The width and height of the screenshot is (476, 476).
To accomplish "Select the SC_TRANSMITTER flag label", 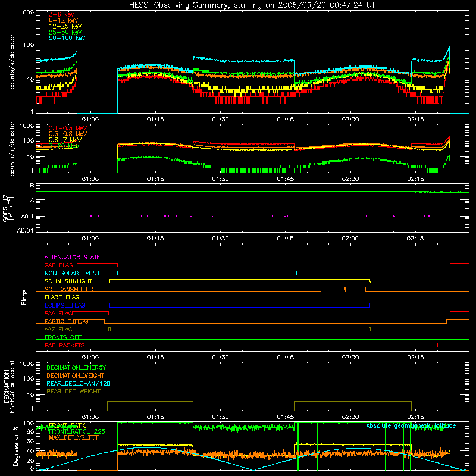I will (68, 289).
